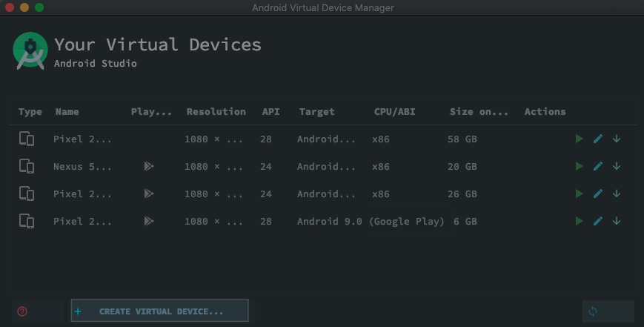Select device type icon of 58 GB row
Image resolution: width=644 pixels, height=327 pixels.
pyautogui.click(x=27, y=139)
